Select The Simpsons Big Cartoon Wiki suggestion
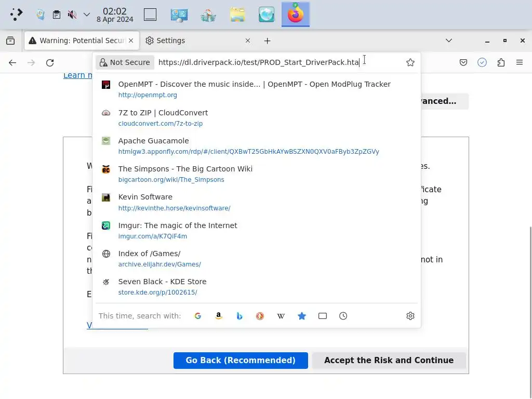This screenshot has width=532, height=399. pyautogui.click(x=257, y=174)
